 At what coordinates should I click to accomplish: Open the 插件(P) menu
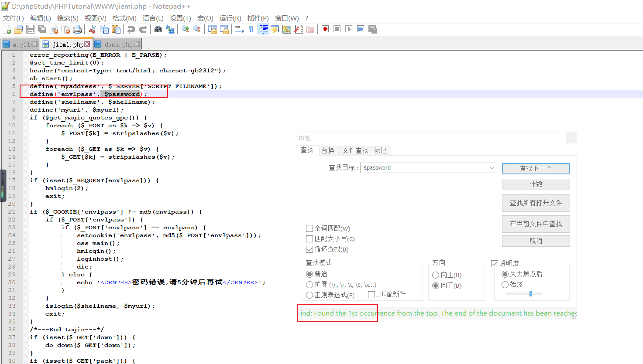(257, 18)
